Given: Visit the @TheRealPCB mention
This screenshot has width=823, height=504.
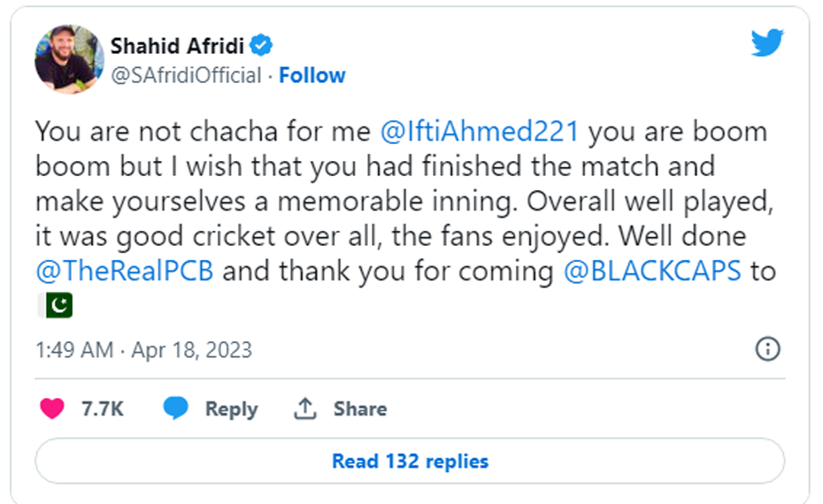Looking at the screenshot, I should tap(125, 271).
